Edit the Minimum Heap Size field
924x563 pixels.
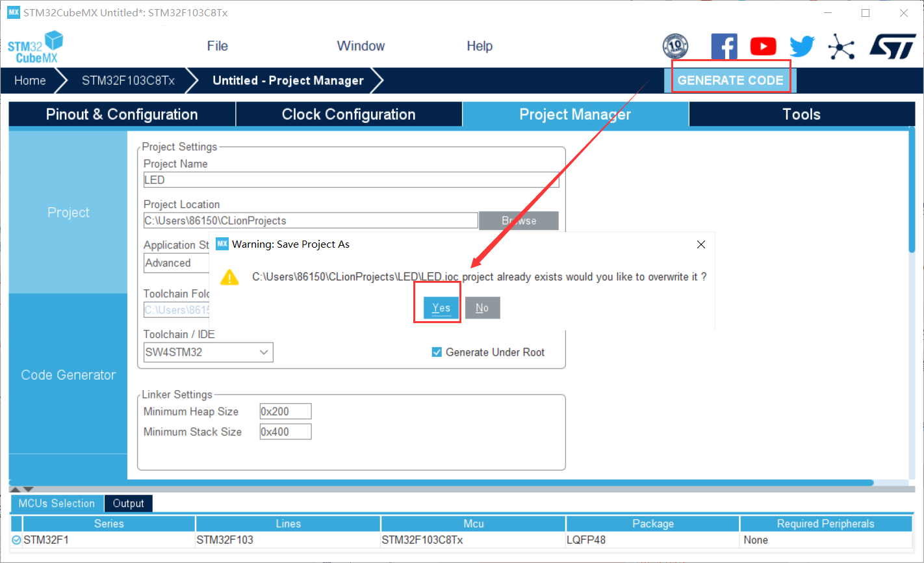(x=285, y=412)
